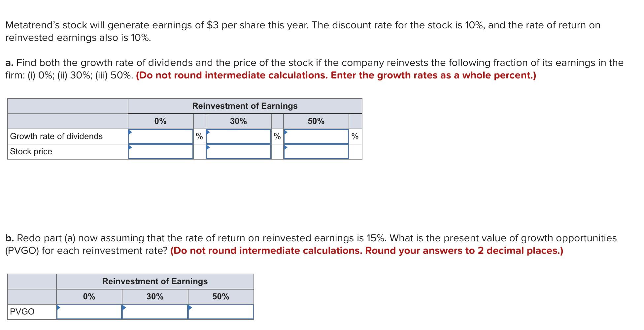Click the blue flag marker on growth rate 30% field
Screen dimensions: 644x330
click(x=208, y=132)
